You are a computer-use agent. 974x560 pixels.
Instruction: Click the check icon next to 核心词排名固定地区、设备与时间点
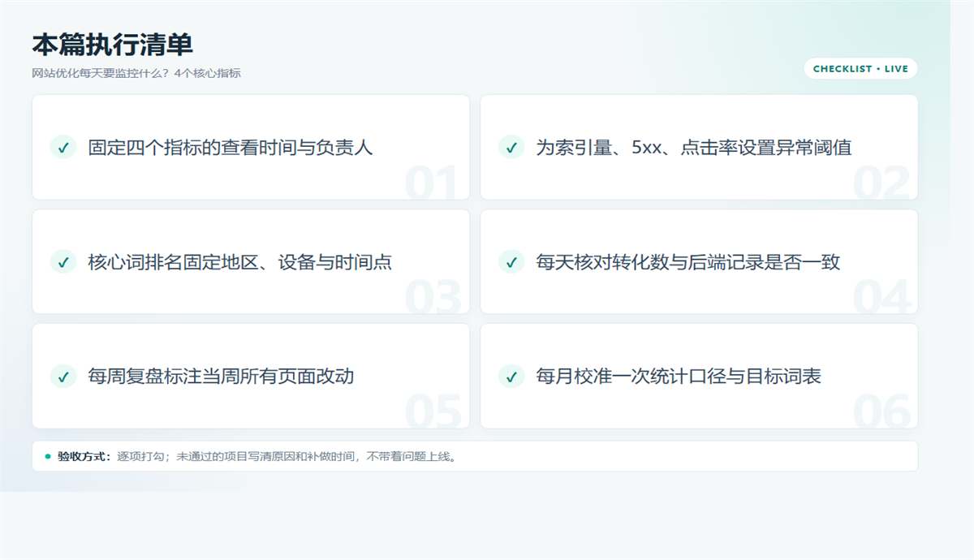[x=63, y=262]
